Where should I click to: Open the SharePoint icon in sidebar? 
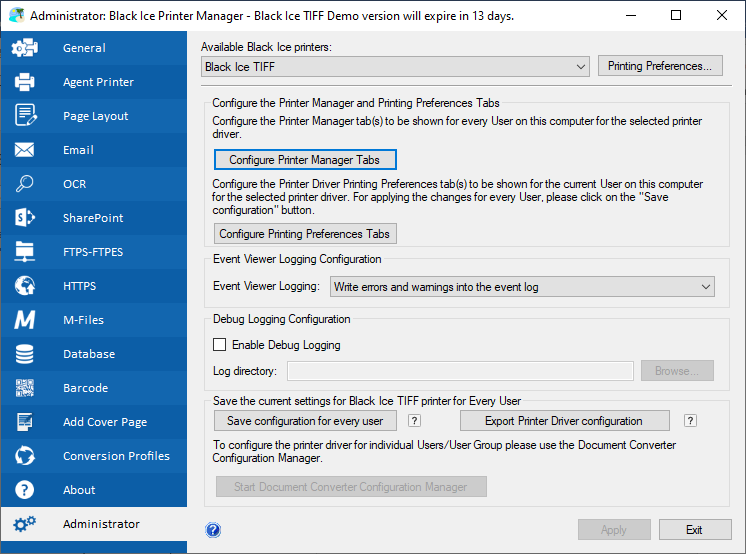click(25, 218)
